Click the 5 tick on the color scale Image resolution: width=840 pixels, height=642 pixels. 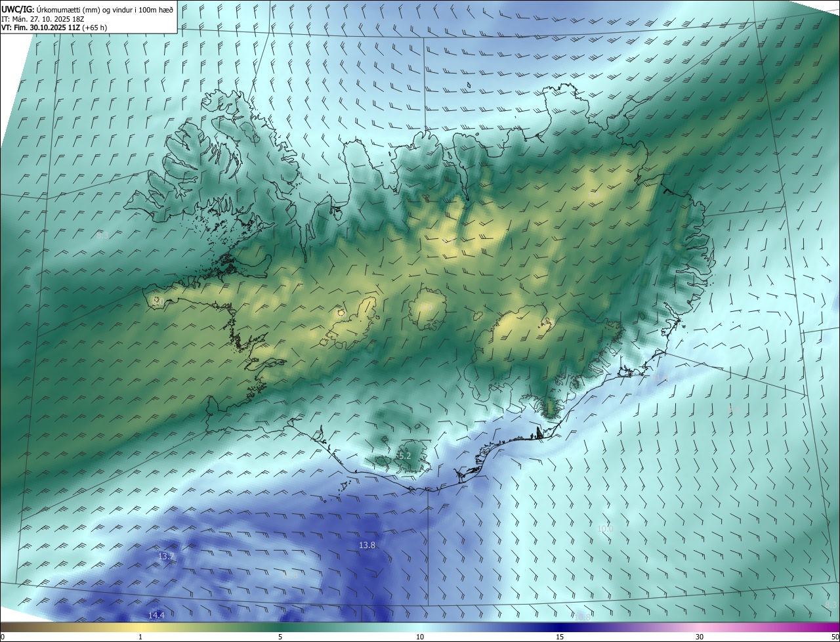pyautogui.click(x=280, y=637)
